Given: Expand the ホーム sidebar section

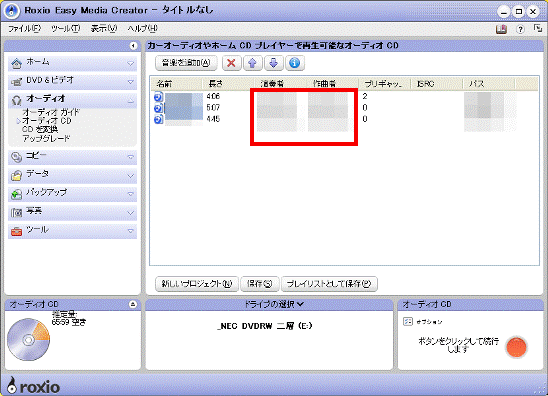Looking at the screenshot, I should pos(72,63).
